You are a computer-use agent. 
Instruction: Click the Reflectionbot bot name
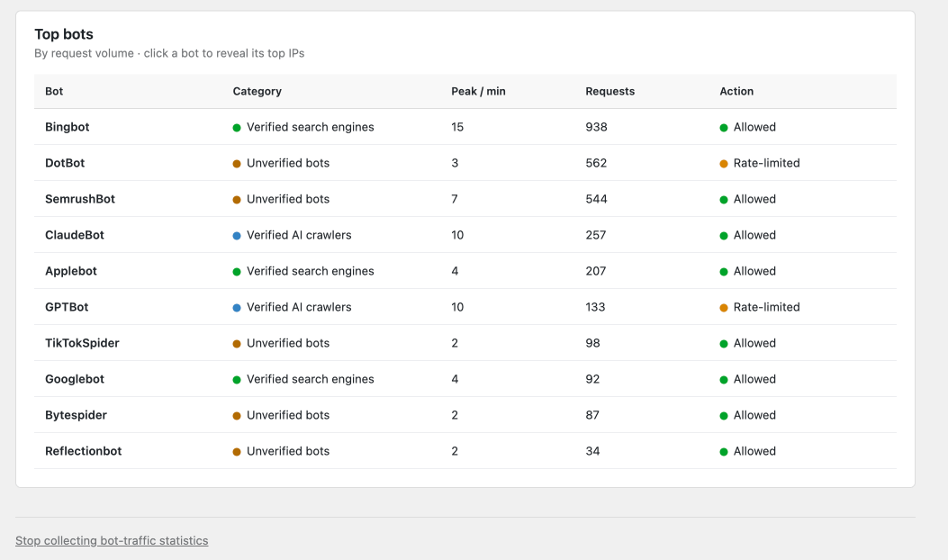(84, 451)
